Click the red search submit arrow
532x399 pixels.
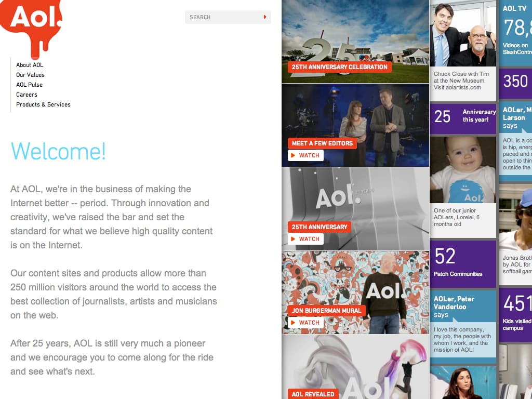pyautogui.click(x=265, y=17)
